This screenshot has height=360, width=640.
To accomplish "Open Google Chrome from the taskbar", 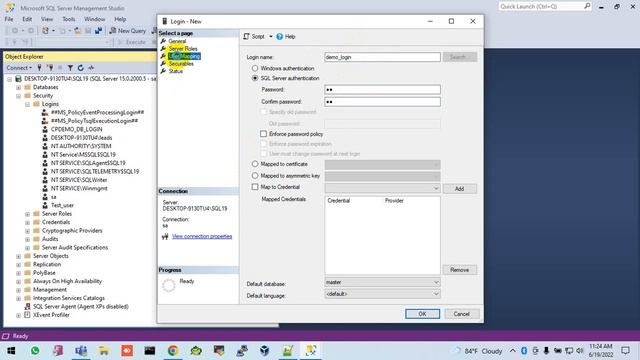I will point(173,351).
